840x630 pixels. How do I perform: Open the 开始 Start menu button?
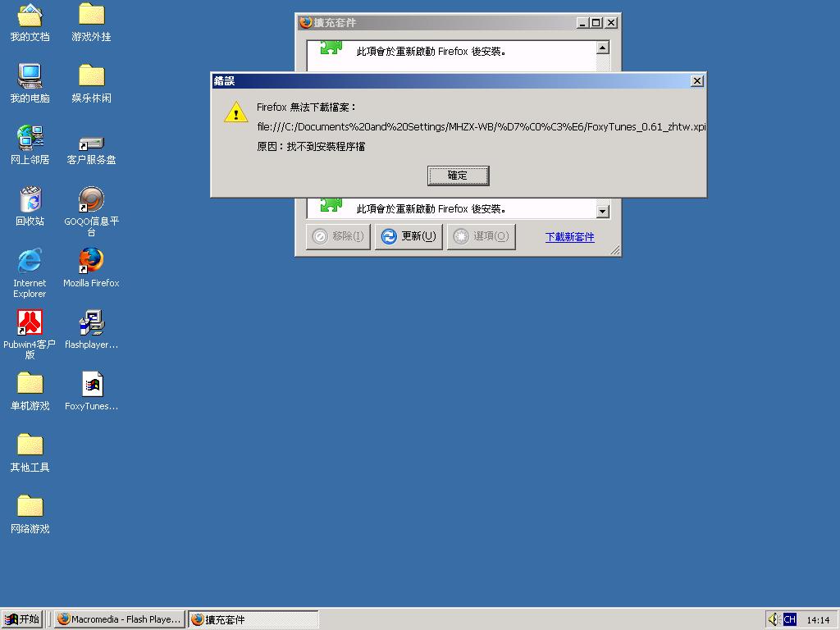point(22,619)
